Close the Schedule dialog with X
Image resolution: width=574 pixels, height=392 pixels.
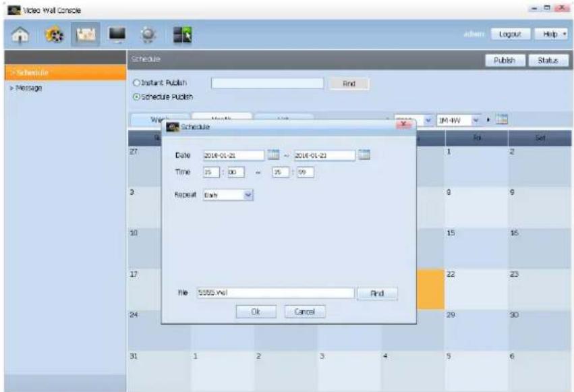click(404, 125)
